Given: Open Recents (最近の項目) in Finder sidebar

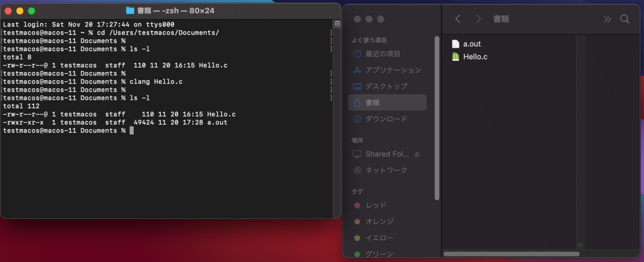Looking at the screenshot, I should (x=387, y=54).
